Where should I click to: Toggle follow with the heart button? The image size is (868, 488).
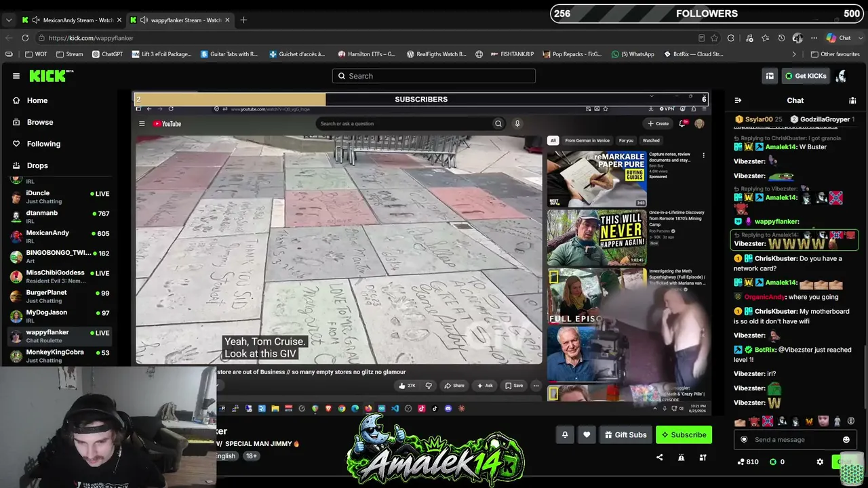(587, 434)
